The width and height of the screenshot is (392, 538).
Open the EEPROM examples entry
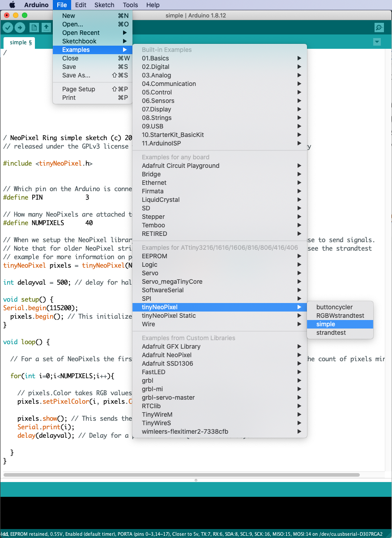click(x=220, y=256)
